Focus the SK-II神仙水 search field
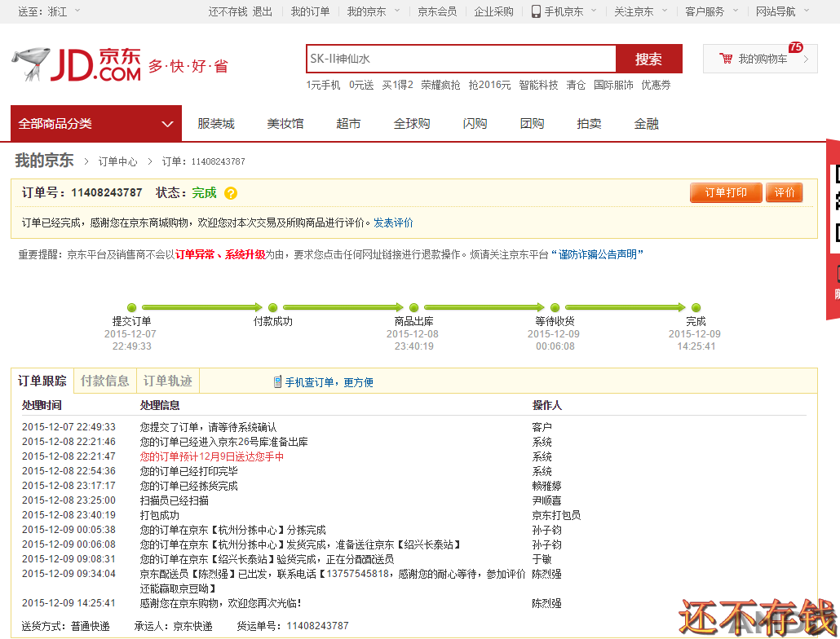 462,59
